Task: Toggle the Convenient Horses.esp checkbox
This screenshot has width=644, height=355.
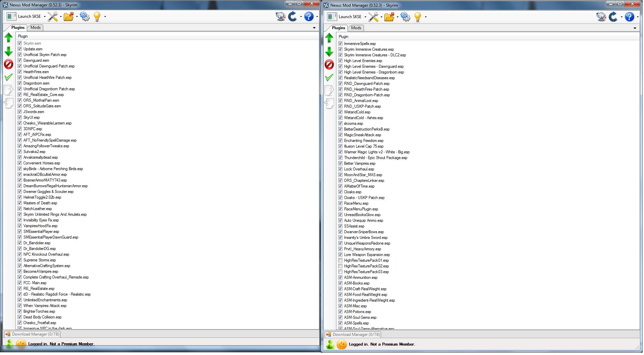Action: point(20,163)
